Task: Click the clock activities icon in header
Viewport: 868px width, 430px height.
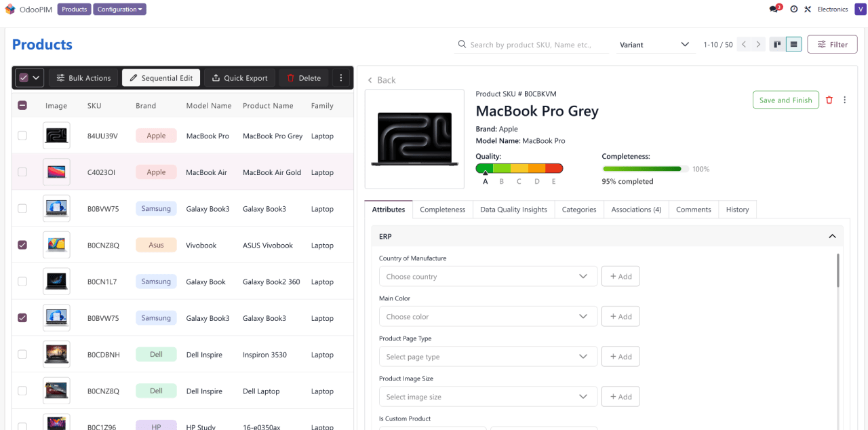Action: coord(793,9)
